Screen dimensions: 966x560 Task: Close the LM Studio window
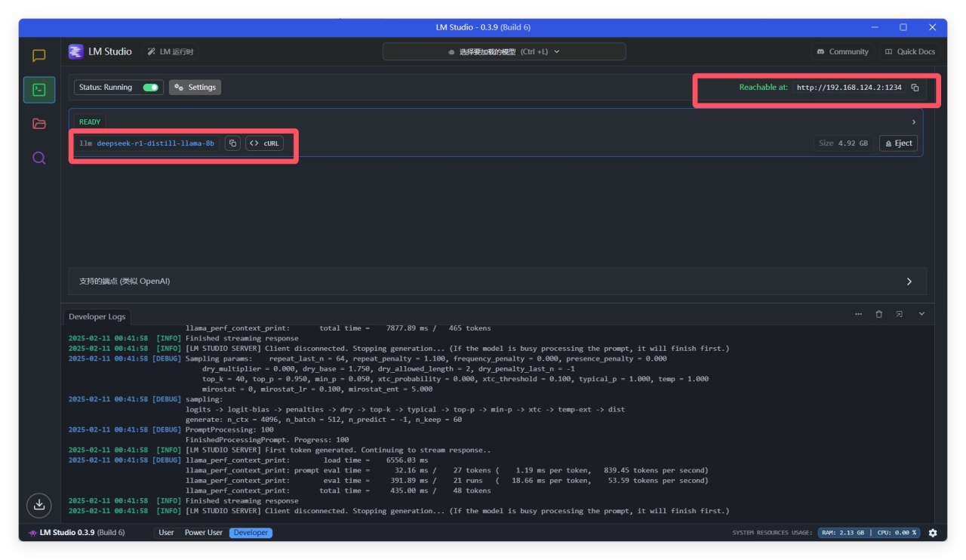coord(932,27)
